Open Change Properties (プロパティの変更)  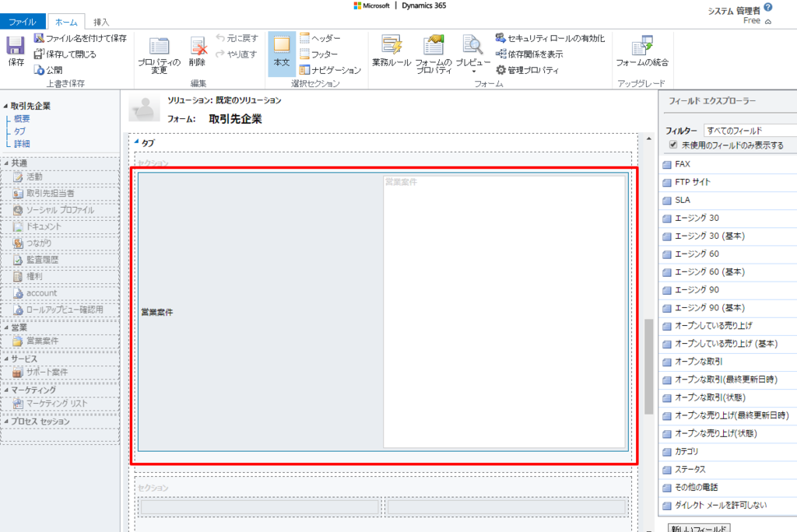pos(159,55)
